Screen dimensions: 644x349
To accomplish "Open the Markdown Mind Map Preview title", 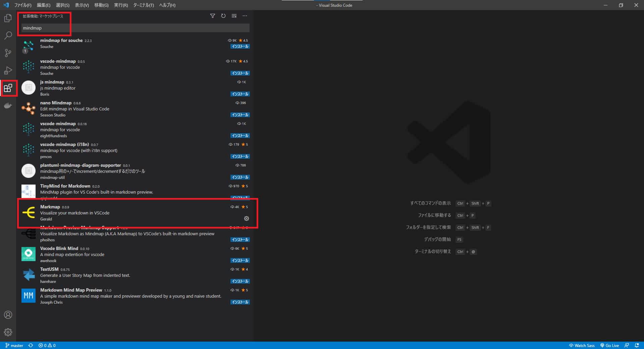I will click(x=71, y=290).
